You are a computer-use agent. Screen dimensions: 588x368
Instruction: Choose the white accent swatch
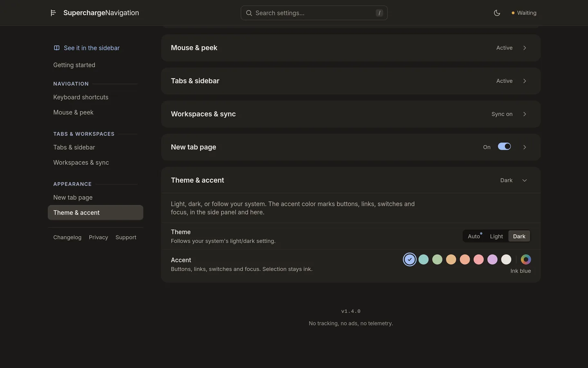click(506, 259)
